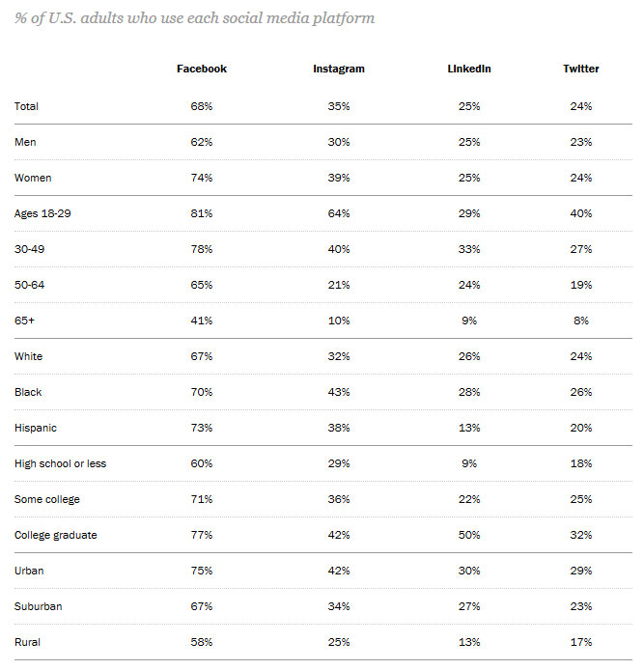Click the 8% Twitter value for 65+
644x670 pixels.
coord(580,321)
